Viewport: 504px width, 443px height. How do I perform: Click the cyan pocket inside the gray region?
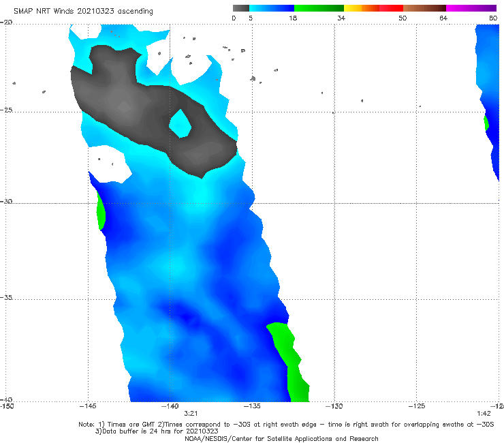[180, 124]
